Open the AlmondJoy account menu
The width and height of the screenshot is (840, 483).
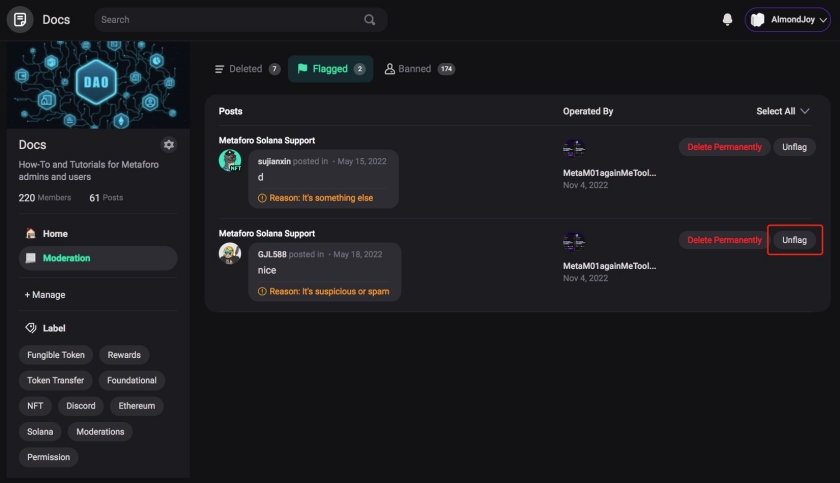[x=788, y=19]
